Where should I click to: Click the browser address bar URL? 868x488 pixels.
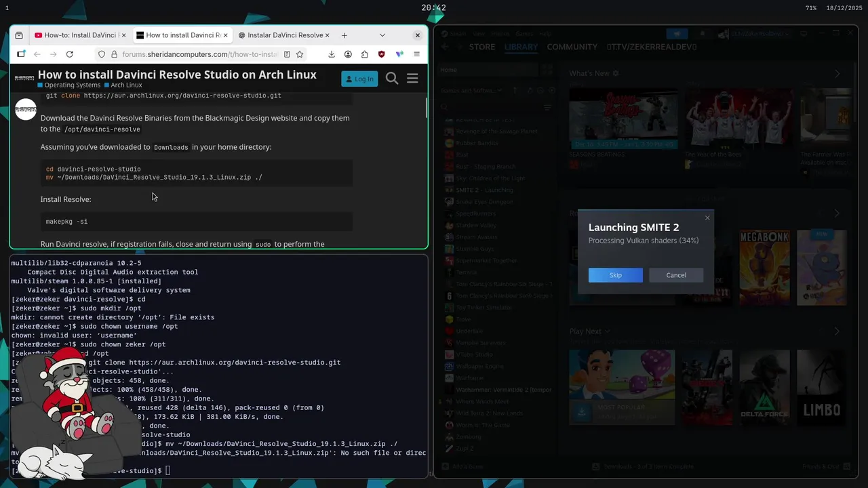click(200, 54)
